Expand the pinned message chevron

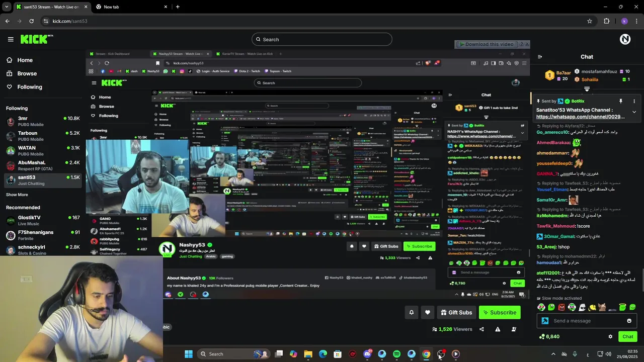coord(634,112)
